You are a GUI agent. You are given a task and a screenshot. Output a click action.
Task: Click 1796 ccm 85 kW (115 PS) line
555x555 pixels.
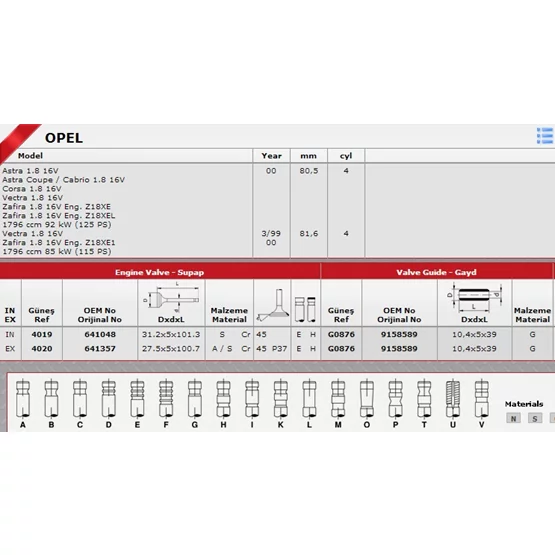click(57, 252)
